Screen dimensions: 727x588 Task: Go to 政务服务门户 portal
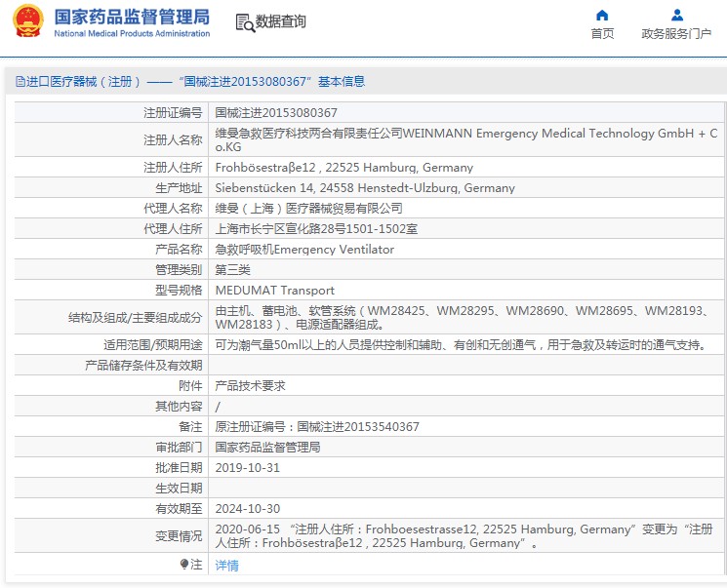(x=676, y=34)
